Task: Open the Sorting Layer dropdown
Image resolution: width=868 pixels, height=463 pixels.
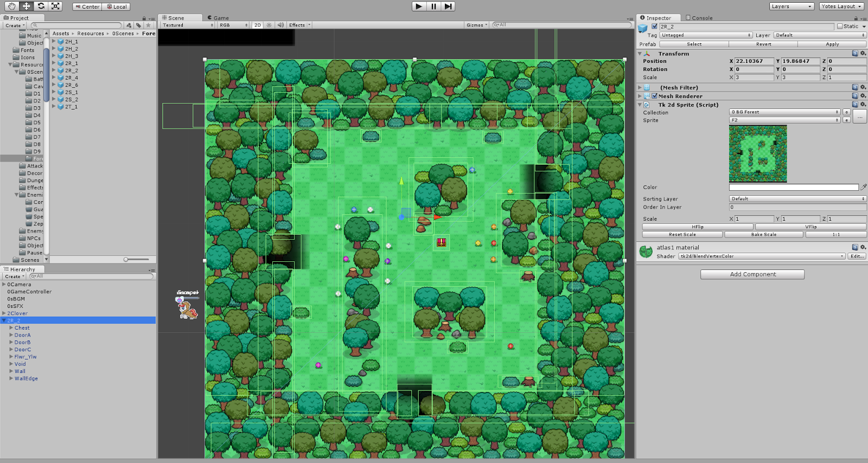Action: click(x=797, y=199)
